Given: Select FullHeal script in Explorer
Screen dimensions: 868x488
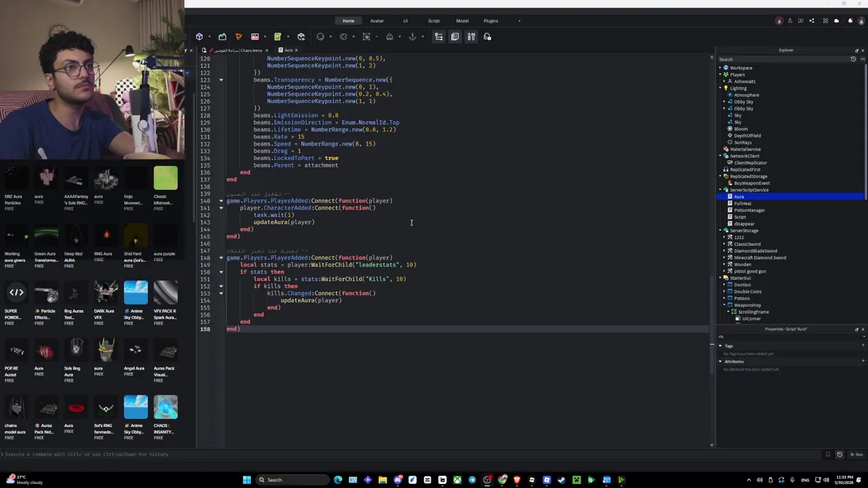Looking at the screenshot, I should click(743, 203).
